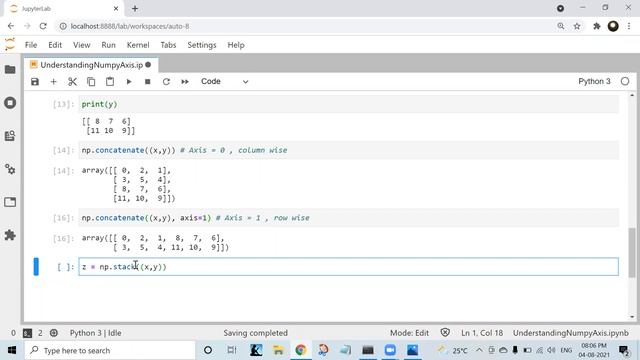Restart the kernel with the circular arrow icon

tap(166, 82)
